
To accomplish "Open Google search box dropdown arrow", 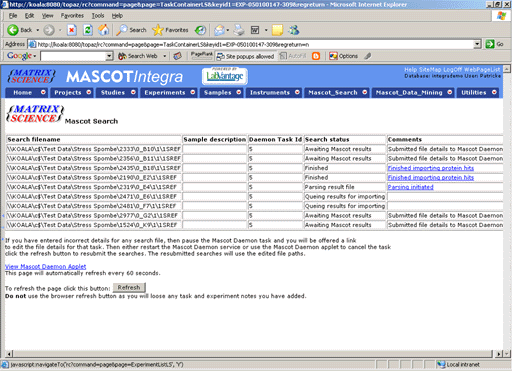I will (109, 56).
